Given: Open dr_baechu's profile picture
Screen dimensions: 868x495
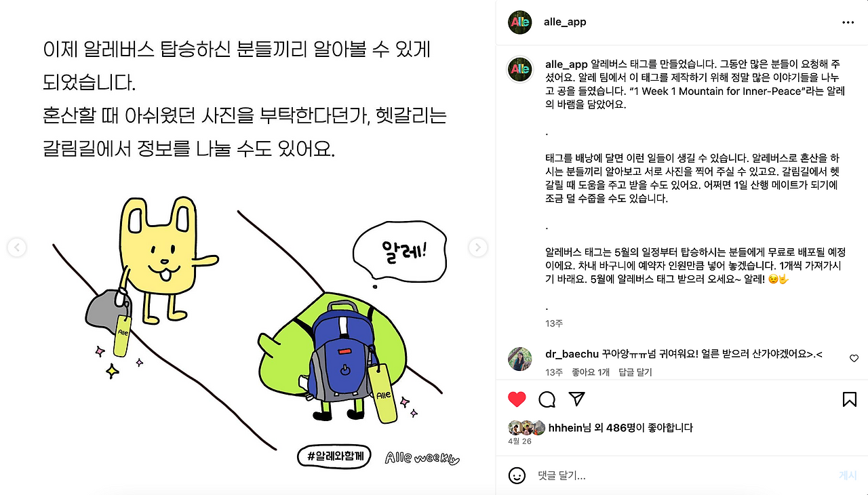Looking at the screenshot, I should (520, 359).
